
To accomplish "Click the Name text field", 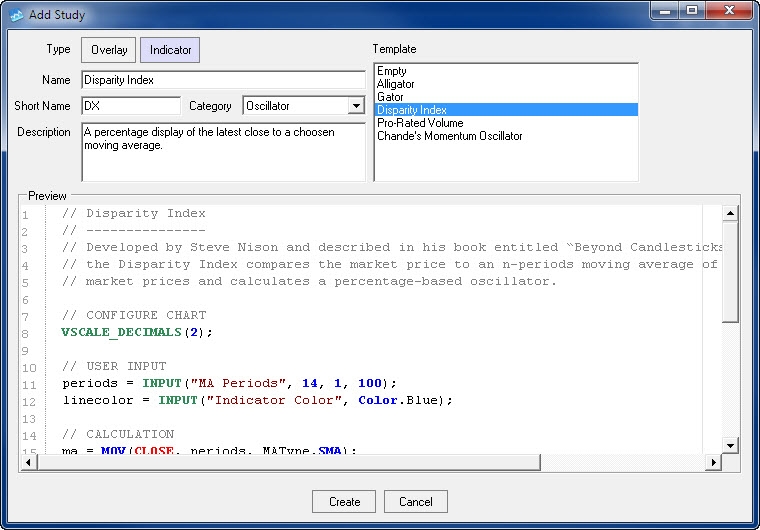I will click(222, 80).
